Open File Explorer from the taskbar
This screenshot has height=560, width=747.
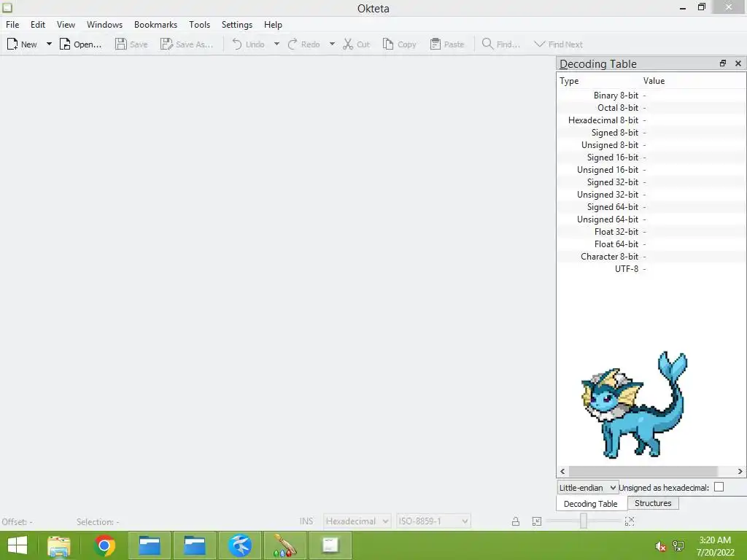click(x=58, y=545)
